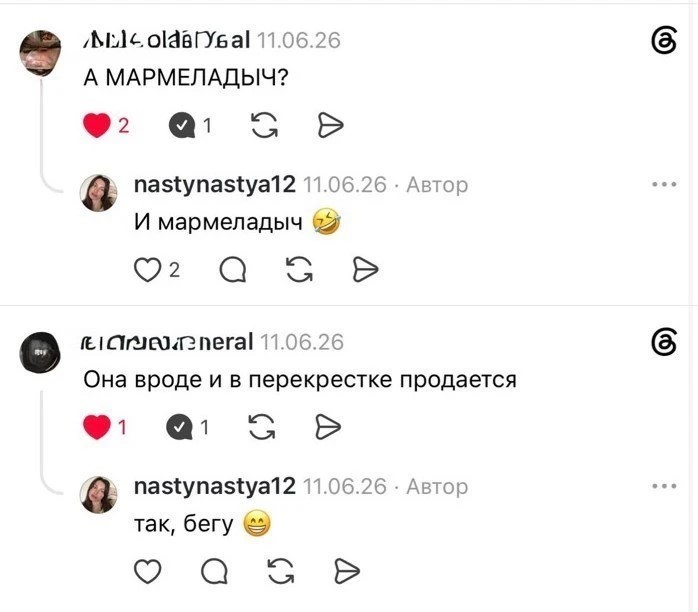Repost the "А МАРМЕЛАДЫЧ?" comment
The width and height of the screenshot is (698, 612).
point(264,125)
